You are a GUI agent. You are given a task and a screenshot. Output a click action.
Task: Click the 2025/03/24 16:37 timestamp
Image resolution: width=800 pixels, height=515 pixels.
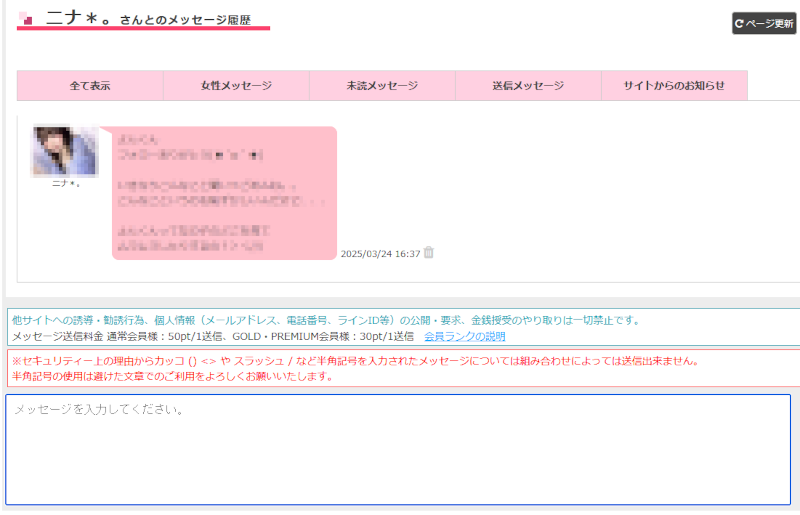click(380, 254)
